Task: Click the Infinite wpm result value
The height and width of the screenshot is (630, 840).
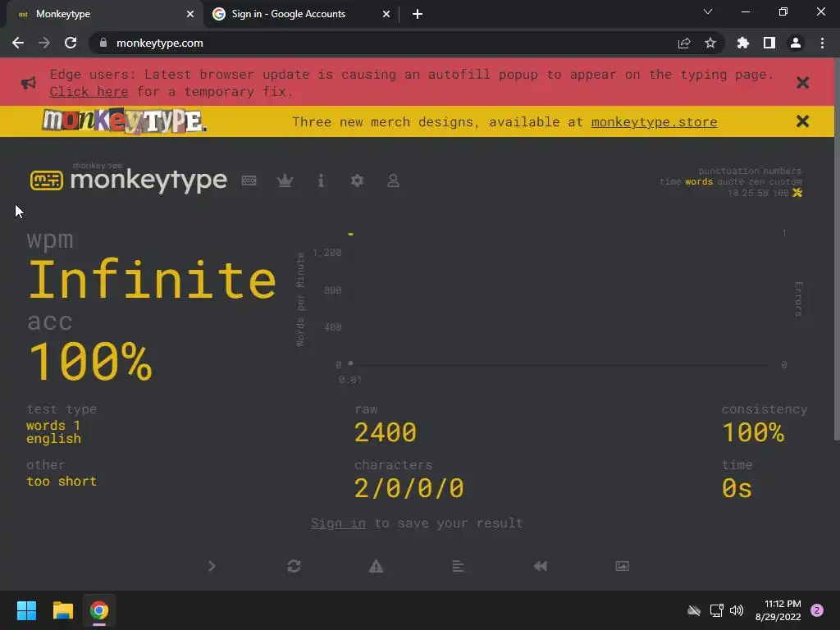Action: tap(152, 280)
